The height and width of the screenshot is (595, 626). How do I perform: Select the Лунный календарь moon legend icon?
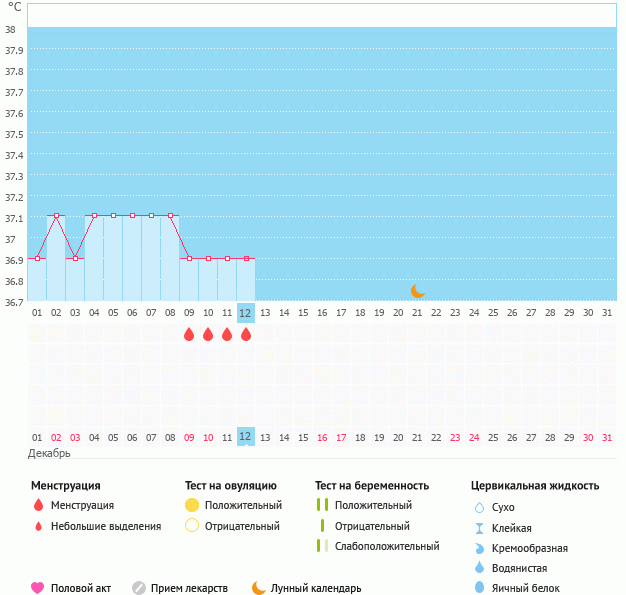tap(259, 588)
